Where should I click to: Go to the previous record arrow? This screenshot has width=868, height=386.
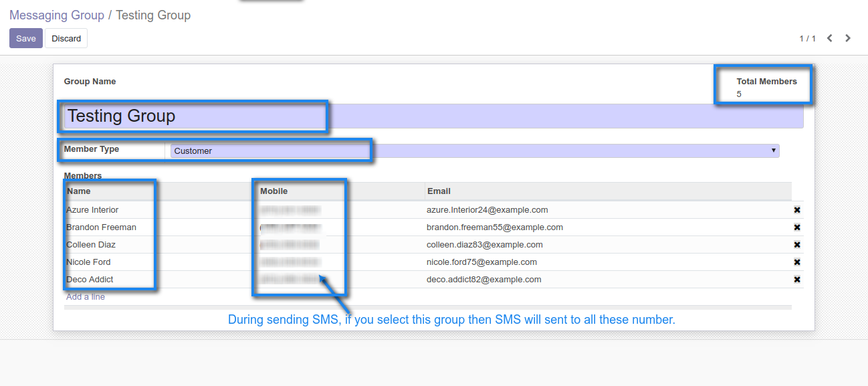(x=830, y=38)
